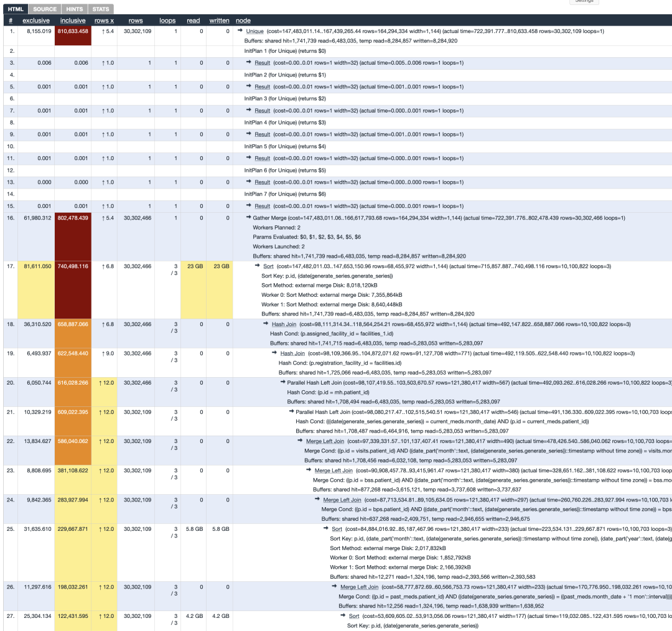The width and height of the screenshot is (672, 631).
Task: Open the Hash Join link in row 18
Action: [x=284, y=324]
